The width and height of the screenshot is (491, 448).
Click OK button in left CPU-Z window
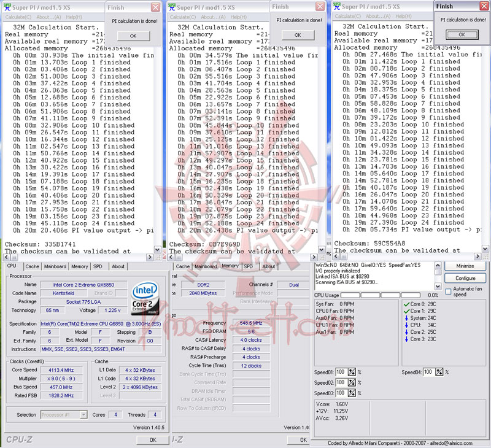(x=153, y=440)
